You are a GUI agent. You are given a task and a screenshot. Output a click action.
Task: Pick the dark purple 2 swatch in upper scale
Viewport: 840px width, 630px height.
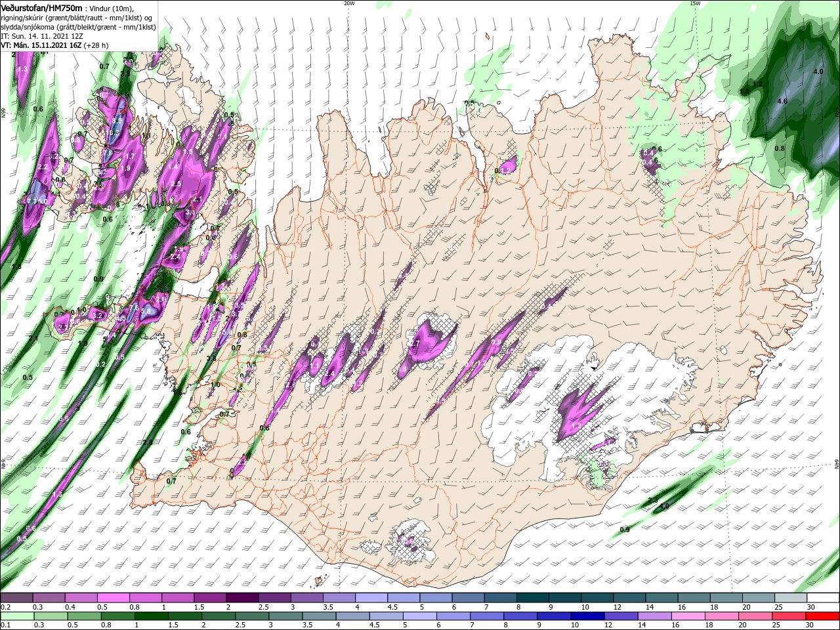coord(241,598)
